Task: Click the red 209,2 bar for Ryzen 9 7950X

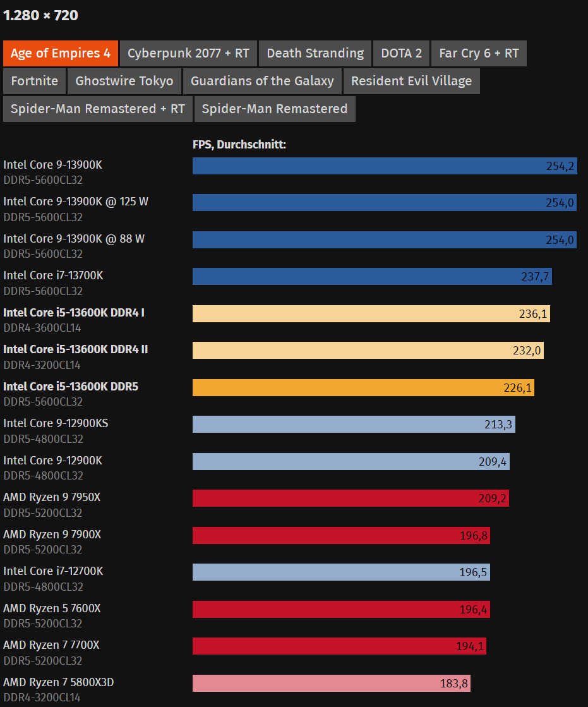Action: tap(351, 499)
